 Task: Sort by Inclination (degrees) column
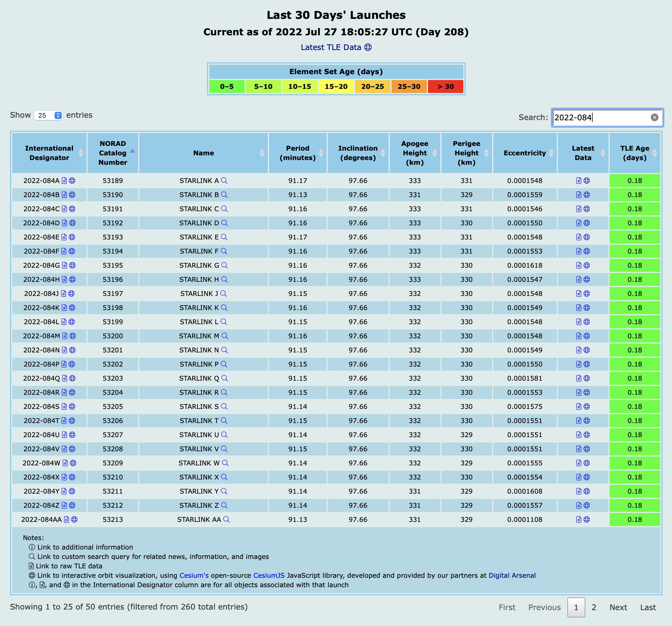pos(358,153)
